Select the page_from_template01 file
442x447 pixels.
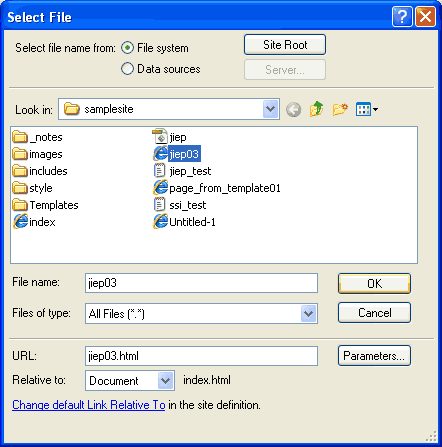tap(217, 188)
